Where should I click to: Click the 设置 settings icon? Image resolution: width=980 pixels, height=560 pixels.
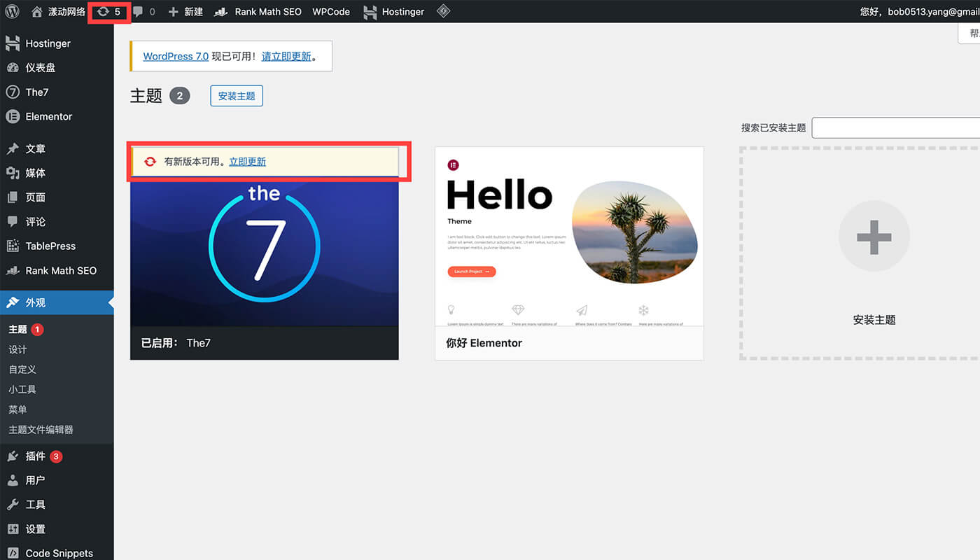pyautogui.click(x=13, y=529)
